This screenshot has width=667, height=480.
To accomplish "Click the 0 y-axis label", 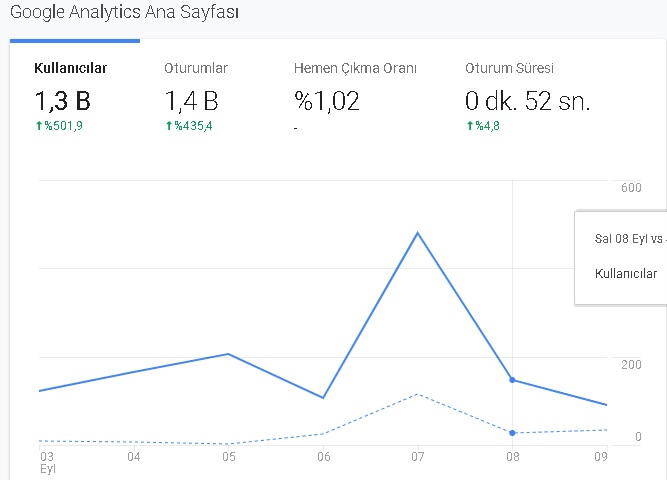I will pyautogui.click(x=638, y=437).
